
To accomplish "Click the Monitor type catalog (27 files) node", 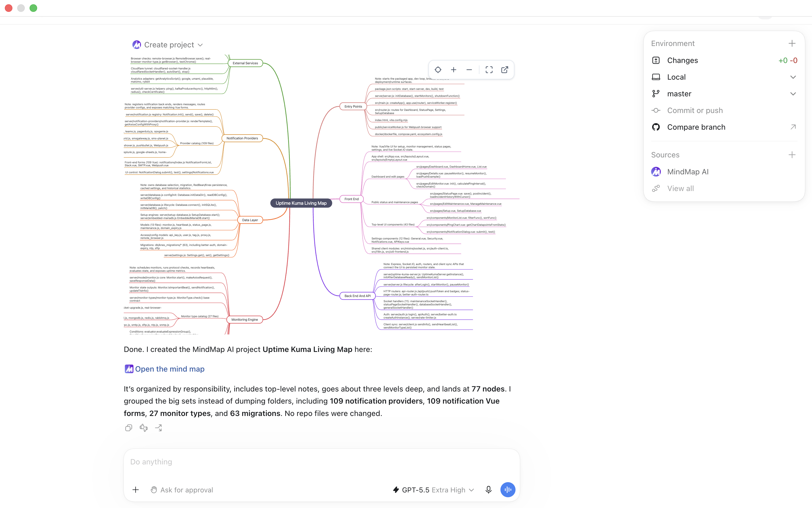I will (x=200, y=316).
